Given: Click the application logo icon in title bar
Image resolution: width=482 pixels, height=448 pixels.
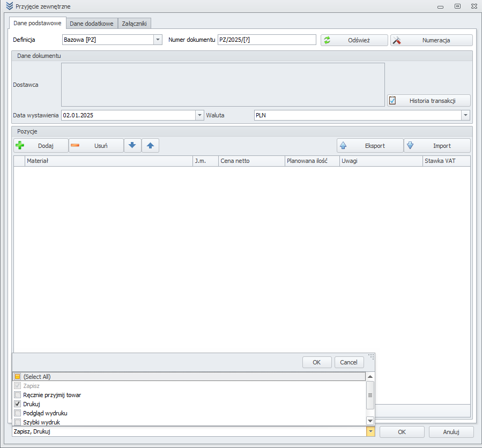Looking at the screenshot, I should pyautogui.click(x=10, y=6).
